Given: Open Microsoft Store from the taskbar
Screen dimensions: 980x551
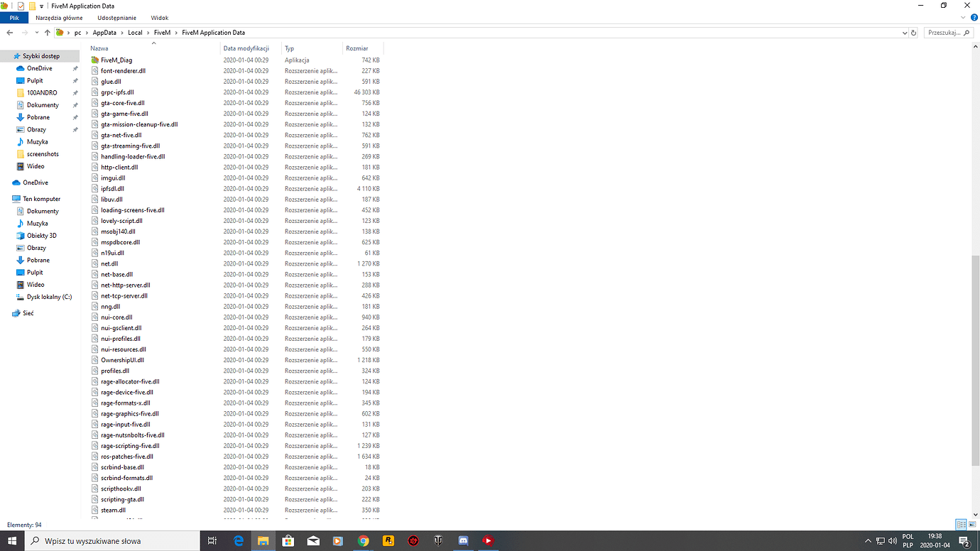Looking at the screenshot, I should tap(288, 540).
